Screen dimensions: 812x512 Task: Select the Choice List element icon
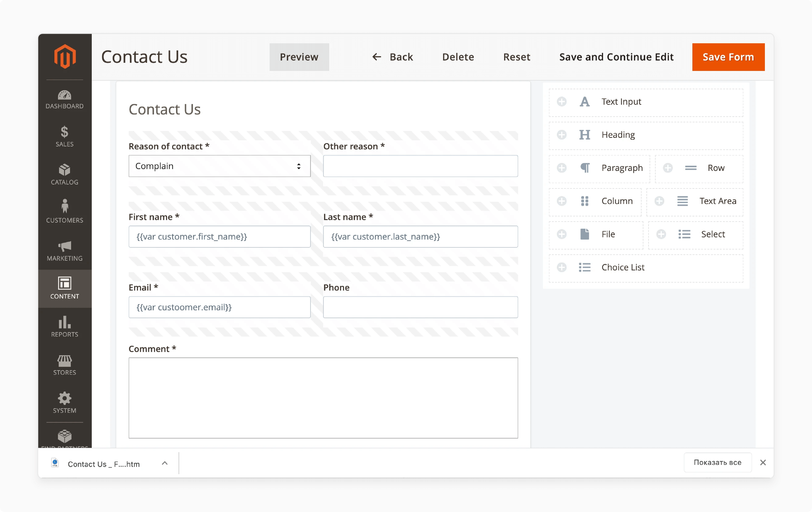(584, 267)
